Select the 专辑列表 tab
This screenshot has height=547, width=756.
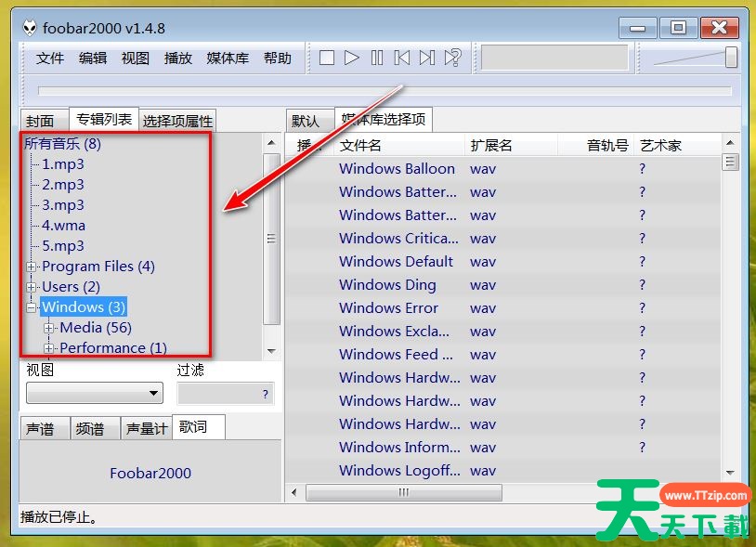point(104,119)
